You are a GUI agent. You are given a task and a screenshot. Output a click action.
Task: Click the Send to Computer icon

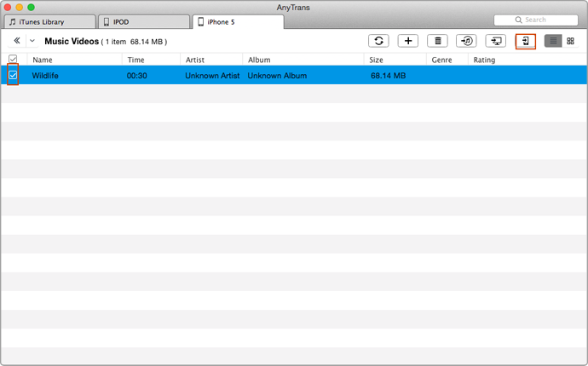pyautogui.click(x=496, y=41)
